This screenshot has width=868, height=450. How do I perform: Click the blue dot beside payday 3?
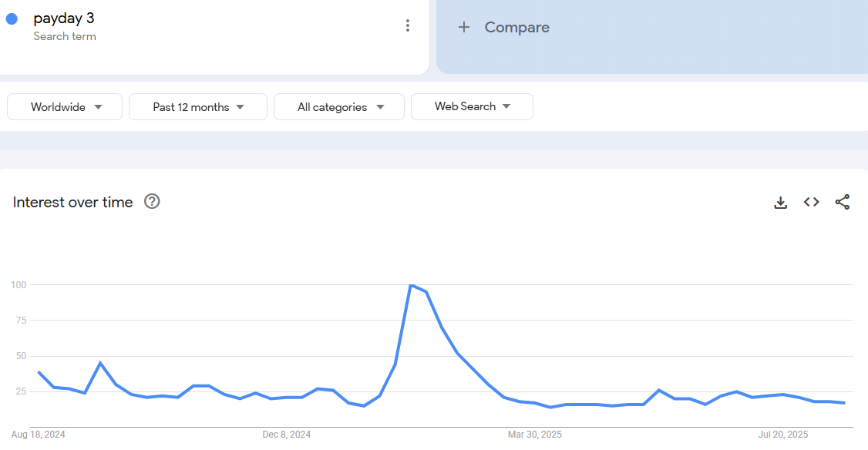[x=12, y=19]
